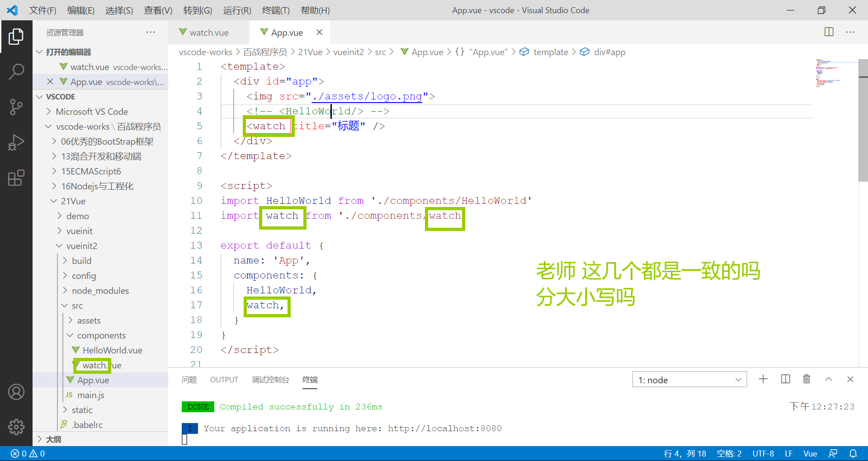Collapse the 打开的编辑器 section
Viewport: 868px width, 461px height.
[68, 52]
